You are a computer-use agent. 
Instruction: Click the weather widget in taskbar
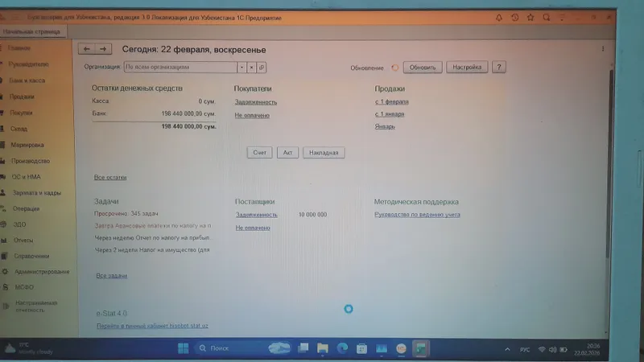click(x=29, y=348)
